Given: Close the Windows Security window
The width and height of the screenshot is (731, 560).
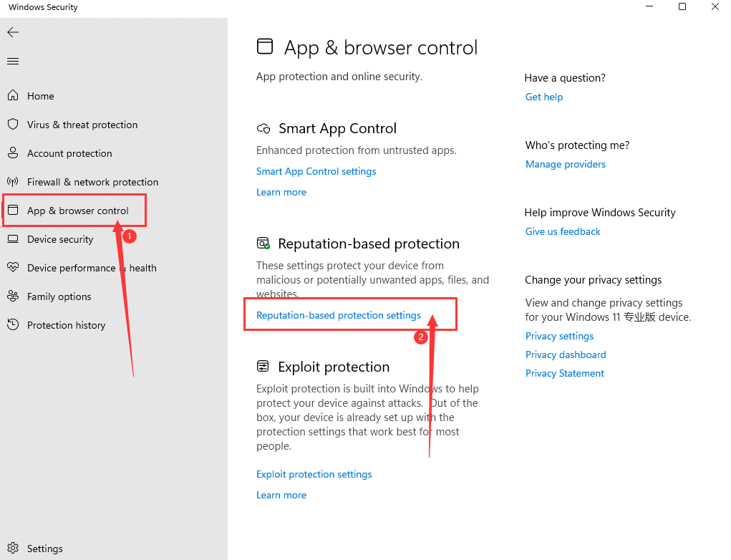Looking at the screenshot, I should point(715,6).
